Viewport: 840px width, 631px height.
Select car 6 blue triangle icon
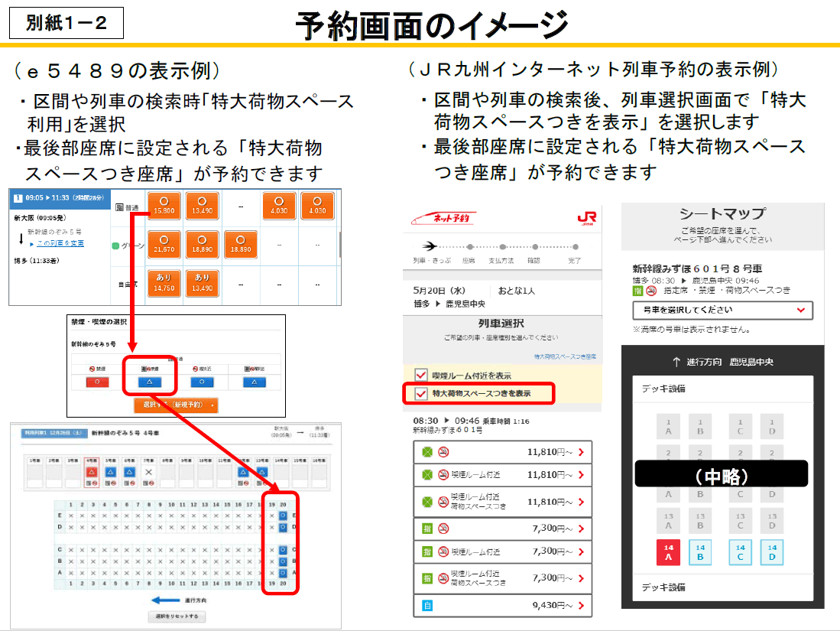coord(129,472)
